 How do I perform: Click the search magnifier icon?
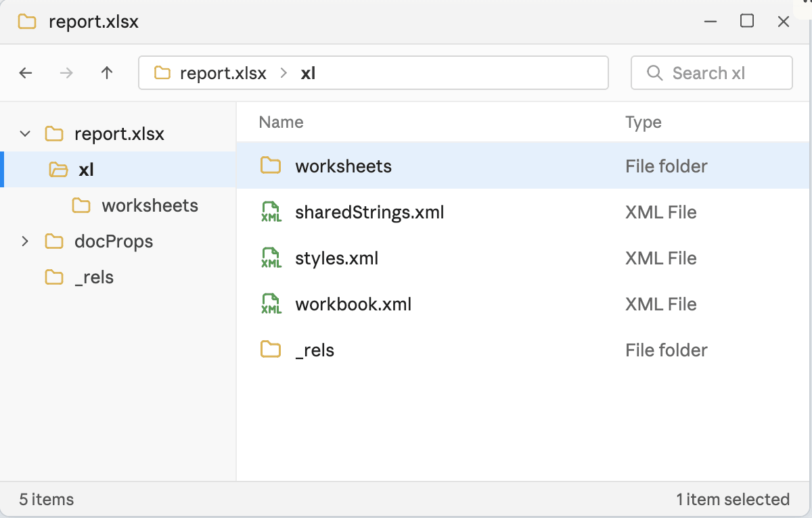(x=654, y=73)
